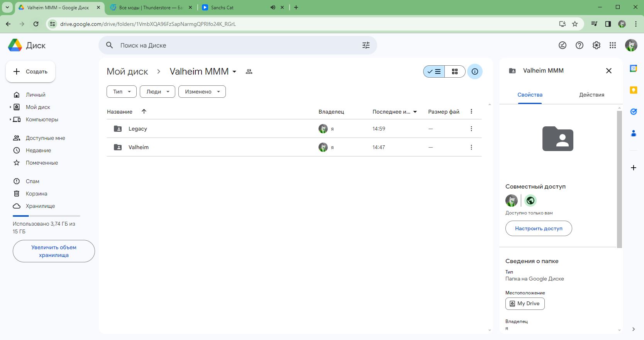This screenshot has height=340, width=644.
Task: Click Настроить доступ button
Action: [539, 228]
